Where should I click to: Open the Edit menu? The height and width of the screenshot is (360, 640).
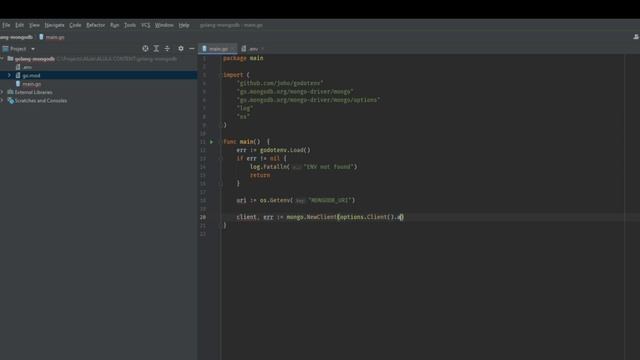(19, 25)
